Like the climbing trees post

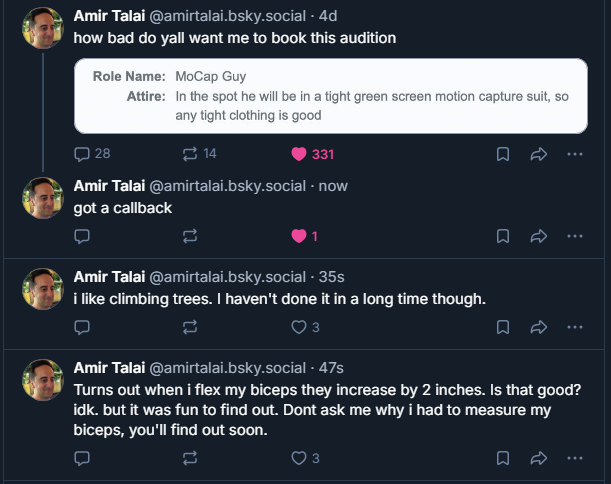(x=298, y=327)
